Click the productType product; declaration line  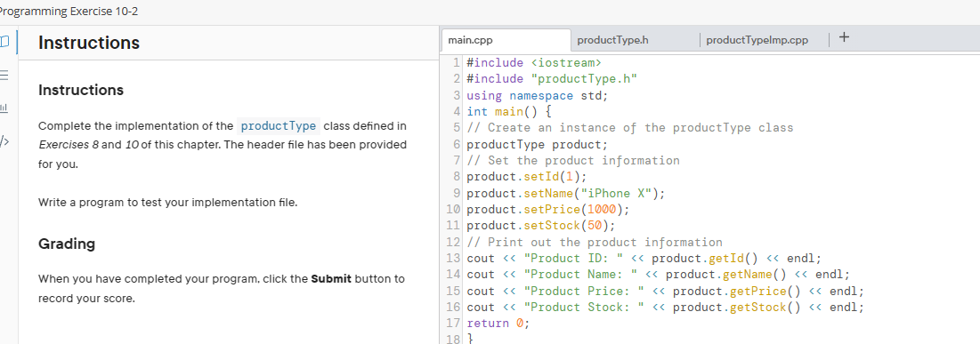(x=538, y=144)
